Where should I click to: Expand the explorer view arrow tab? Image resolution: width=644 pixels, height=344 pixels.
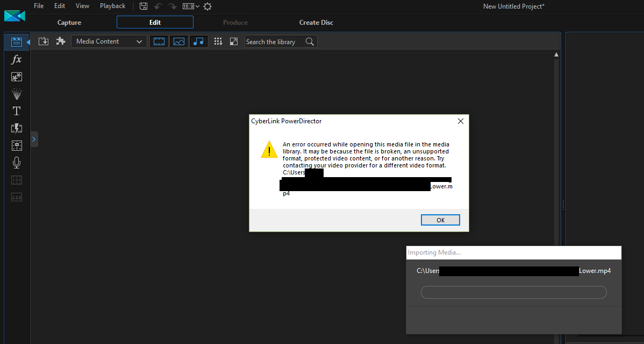[x=34, y=139]
